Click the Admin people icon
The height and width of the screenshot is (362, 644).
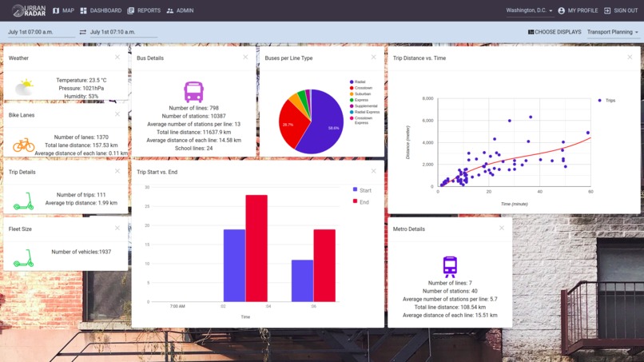coord(169,10)
